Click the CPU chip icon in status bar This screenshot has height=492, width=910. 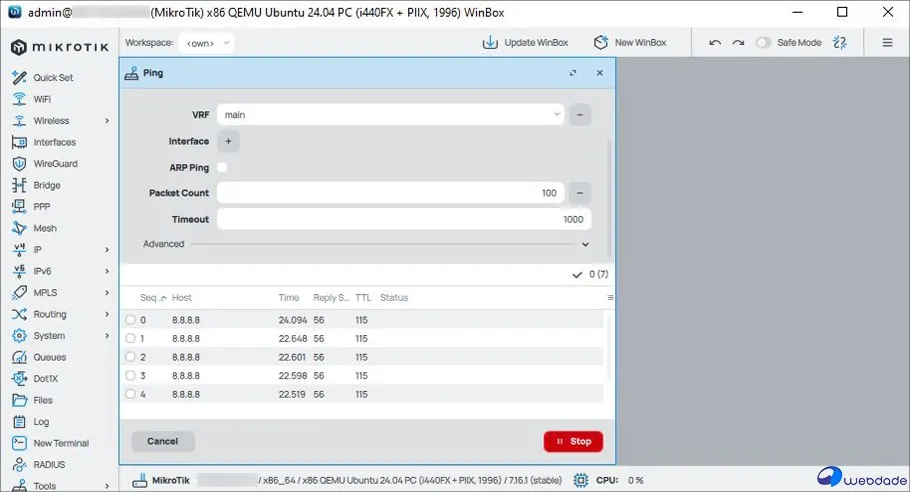tap(581, 481)
